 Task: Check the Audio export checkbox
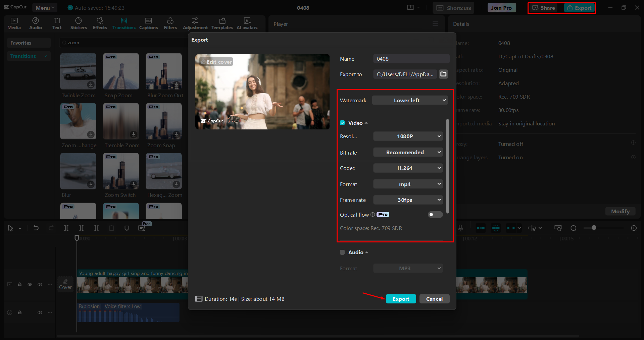click(x=342, y=252)
